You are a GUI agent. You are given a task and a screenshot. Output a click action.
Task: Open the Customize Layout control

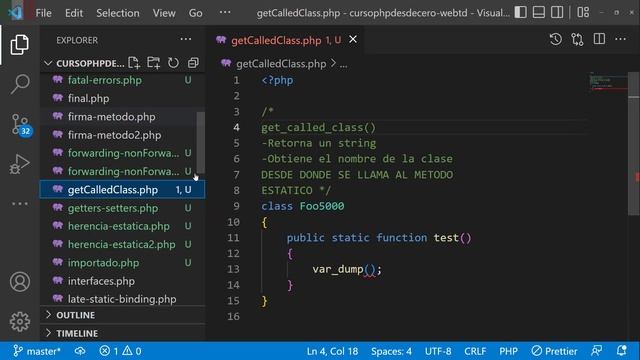(583, 12)
